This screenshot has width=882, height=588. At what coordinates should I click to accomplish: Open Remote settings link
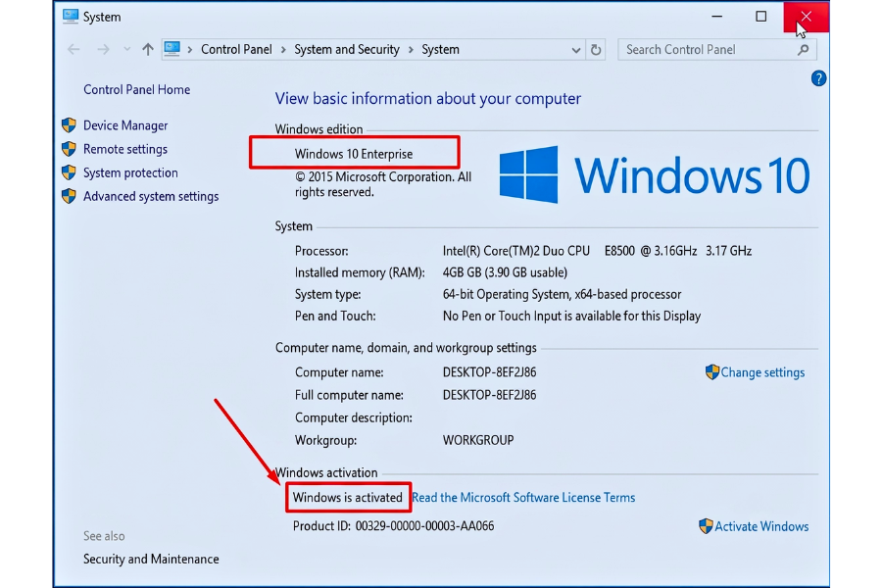[125, 149]
